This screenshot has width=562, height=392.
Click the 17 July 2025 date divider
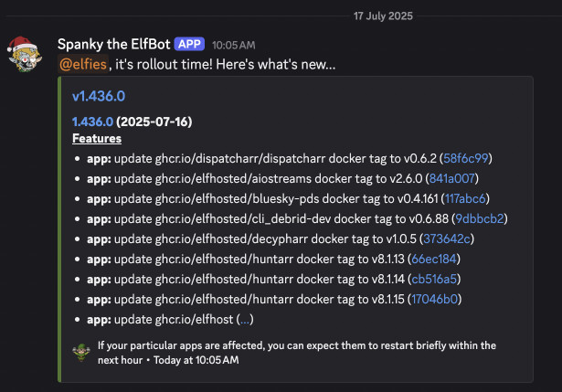click(x=383, y=16)
